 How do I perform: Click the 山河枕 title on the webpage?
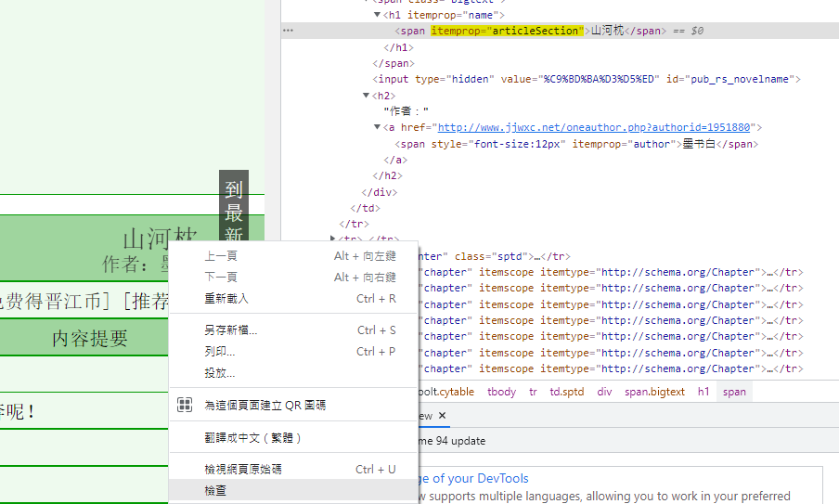[160, 239]
